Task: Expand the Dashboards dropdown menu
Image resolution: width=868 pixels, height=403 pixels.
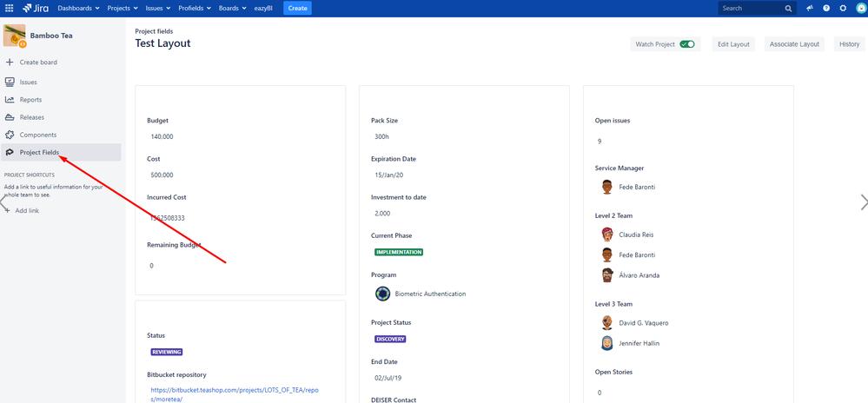Action: click(78, 9)
